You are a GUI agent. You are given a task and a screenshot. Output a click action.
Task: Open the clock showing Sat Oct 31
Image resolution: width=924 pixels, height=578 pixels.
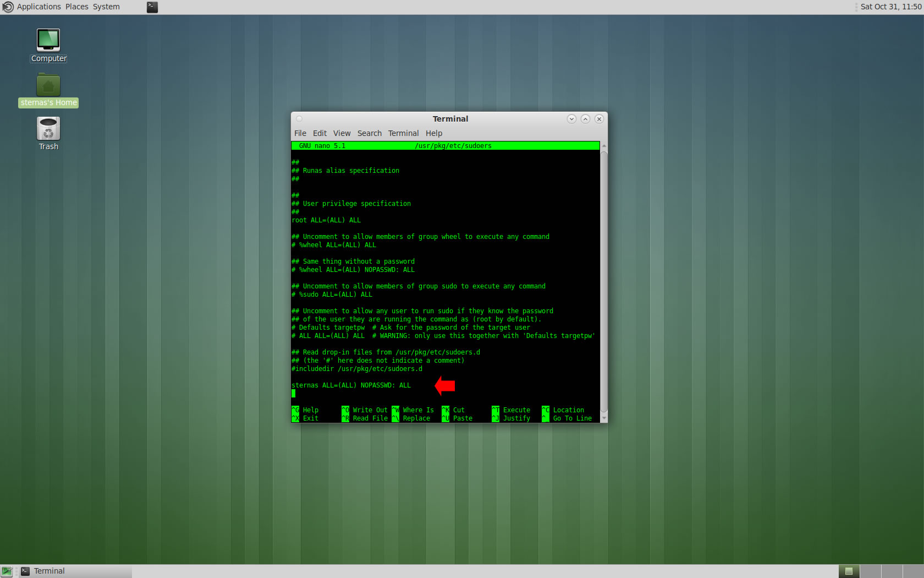tap(890, 7)
